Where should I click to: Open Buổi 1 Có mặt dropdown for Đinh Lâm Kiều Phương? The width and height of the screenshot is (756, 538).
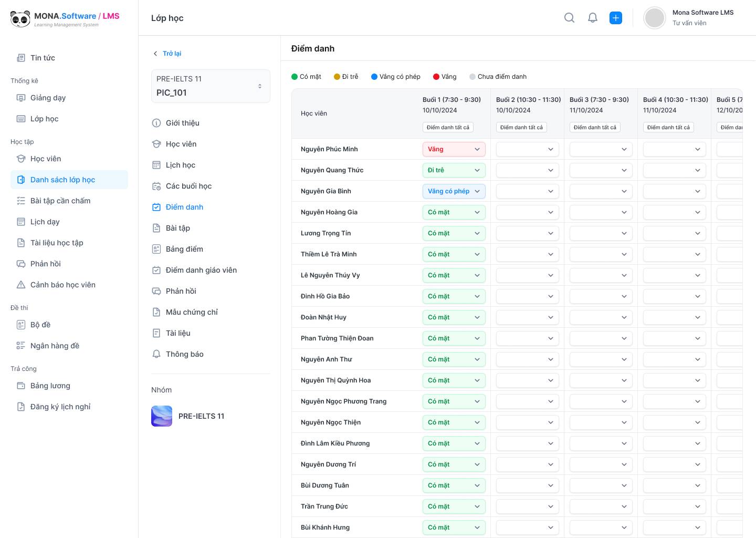click(x=454, y=443)
